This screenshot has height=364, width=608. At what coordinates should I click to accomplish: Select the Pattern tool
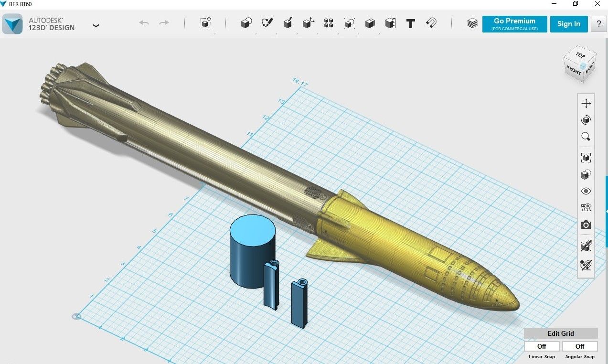[x=329, y=23]
